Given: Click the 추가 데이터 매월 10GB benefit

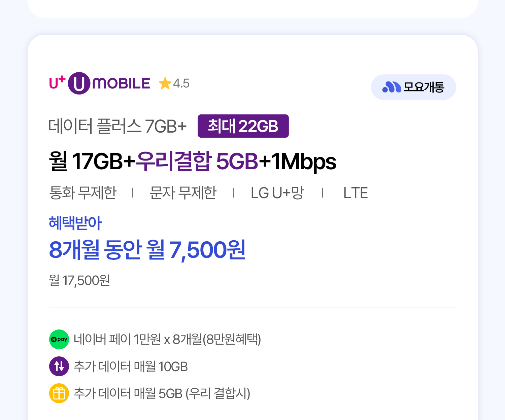Looking at the screenshot, I should click(131, 366).
